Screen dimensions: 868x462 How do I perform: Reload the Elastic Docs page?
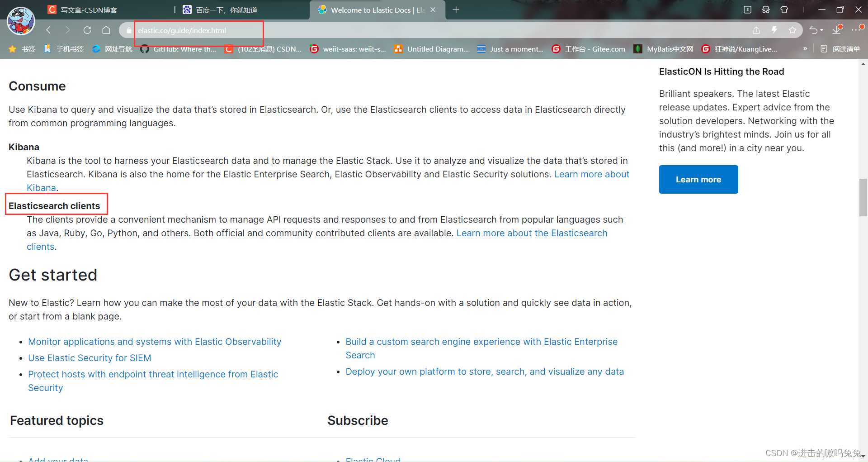pos(87,30)
